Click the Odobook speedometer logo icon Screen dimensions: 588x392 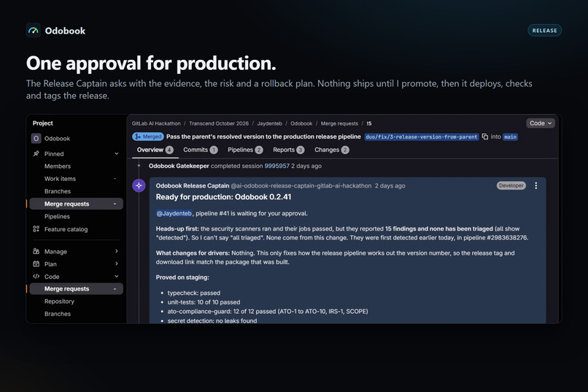pos(34,31)
